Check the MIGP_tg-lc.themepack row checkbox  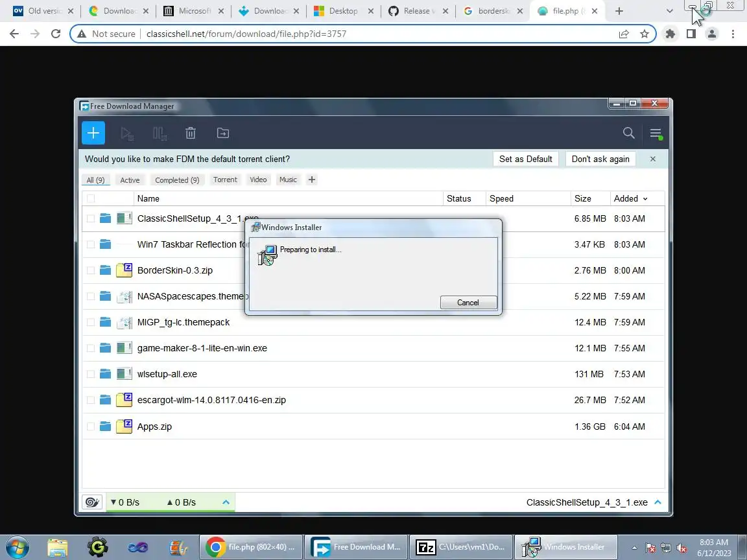click(x=91, y=322)
